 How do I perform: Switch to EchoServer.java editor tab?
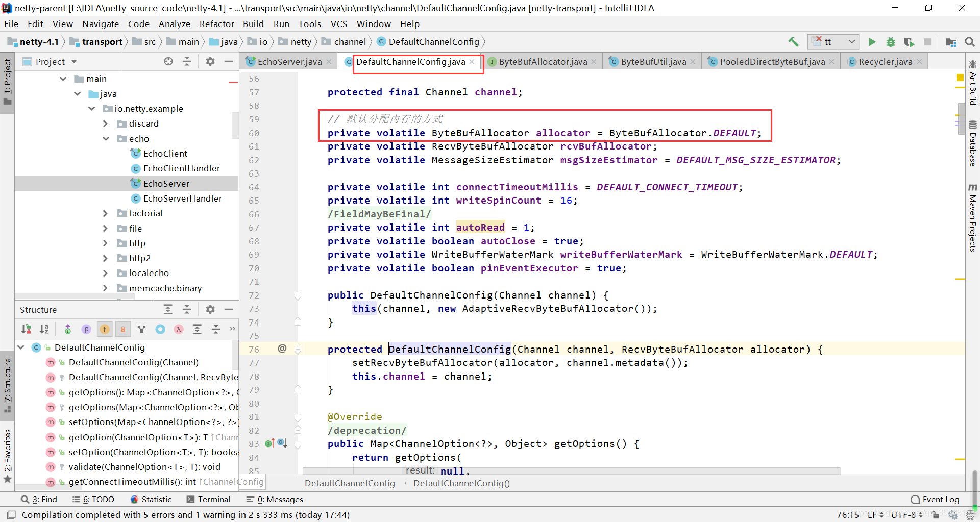[x=289, y=62]
